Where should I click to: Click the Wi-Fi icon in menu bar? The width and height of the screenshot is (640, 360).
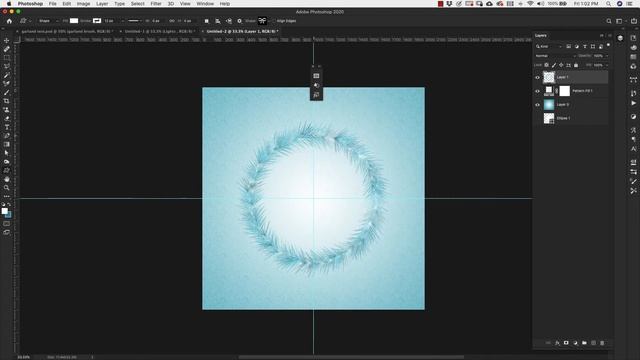click(x=530, y=4)
